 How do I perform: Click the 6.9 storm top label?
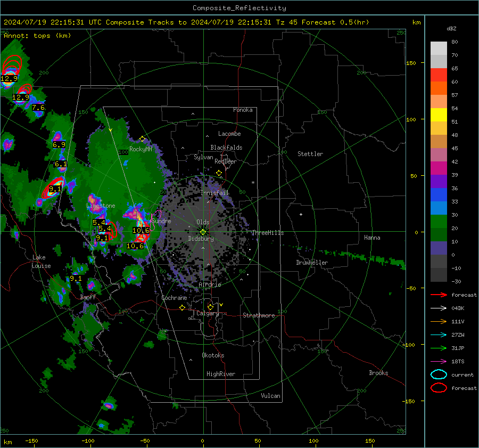click(x=59, y=145)
